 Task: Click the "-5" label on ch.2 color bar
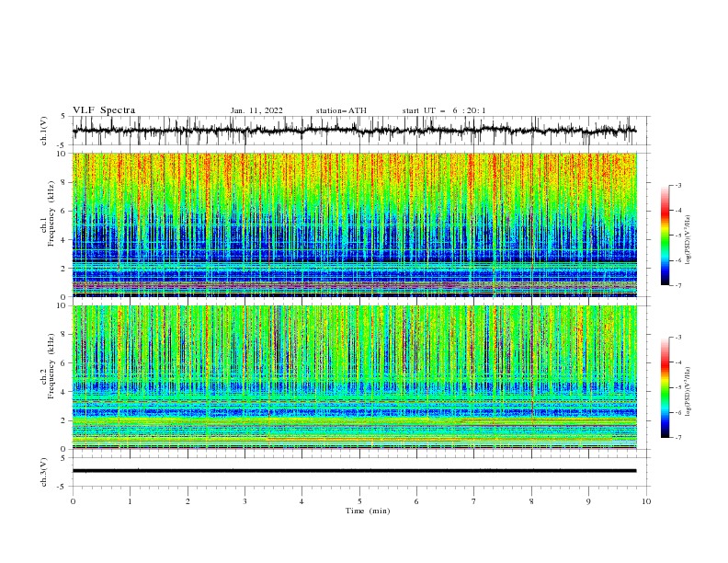tap(678, 387)
